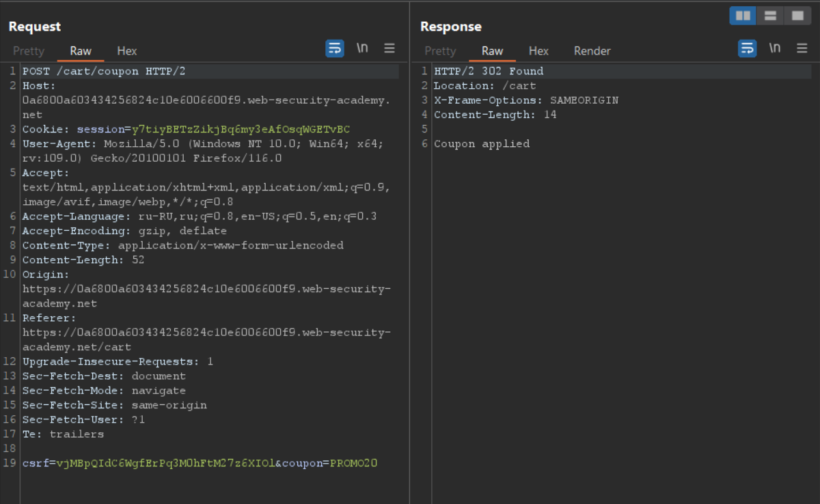Open Response Pretty tab
The width and height of the screenshot is (820, 504).
440,51
